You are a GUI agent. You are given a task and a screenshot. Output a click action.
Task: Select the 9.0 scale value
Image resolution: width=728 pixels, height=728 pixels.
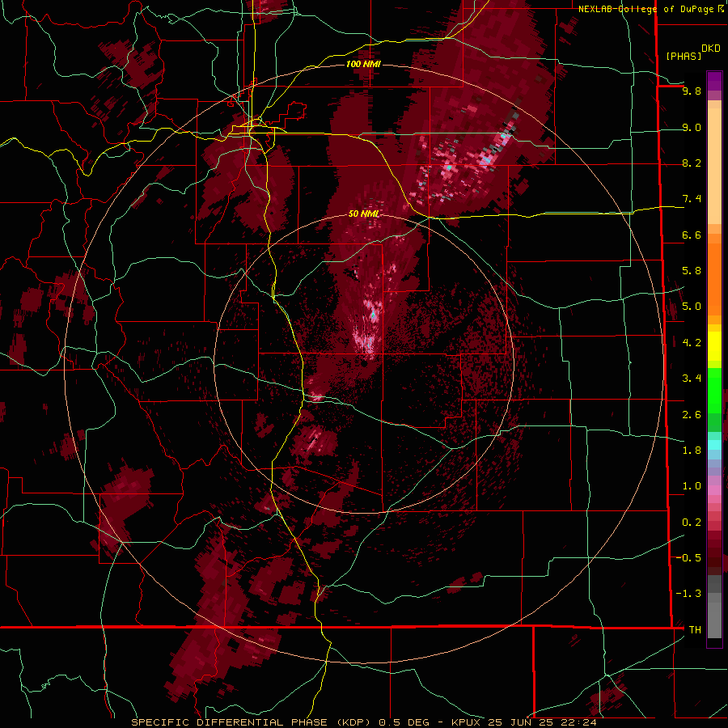point(692,127)
